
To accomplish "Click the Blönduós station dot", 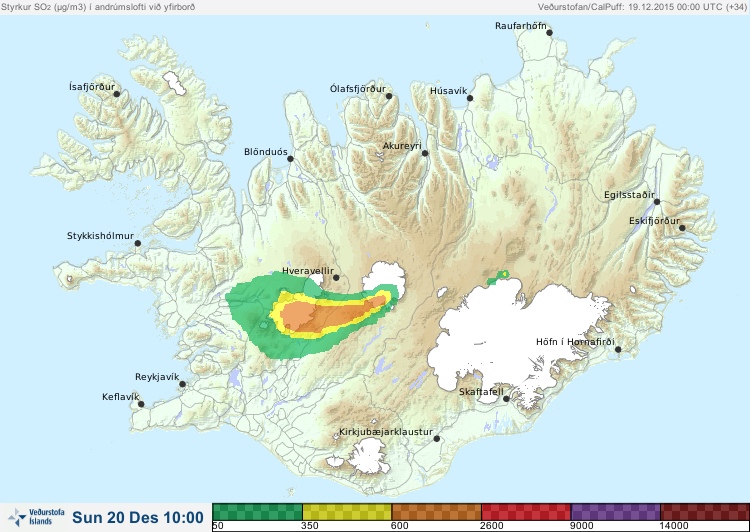I will [290, 159].
